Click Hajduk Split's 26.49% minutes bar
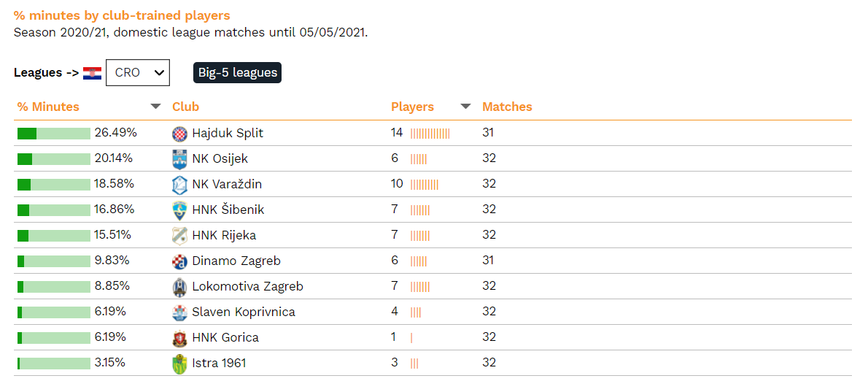This screenshot has width=868, height=392. click(x=54, y=134)
